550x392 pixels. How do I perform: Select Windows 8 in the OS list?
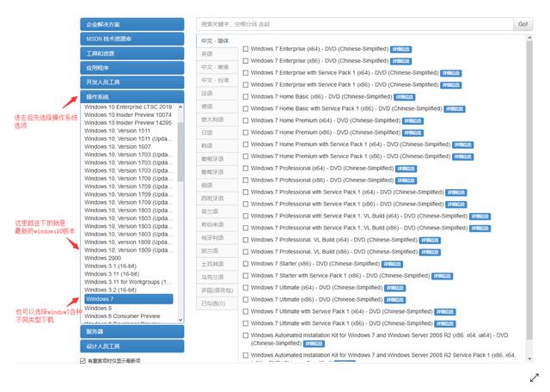[98, 308]
